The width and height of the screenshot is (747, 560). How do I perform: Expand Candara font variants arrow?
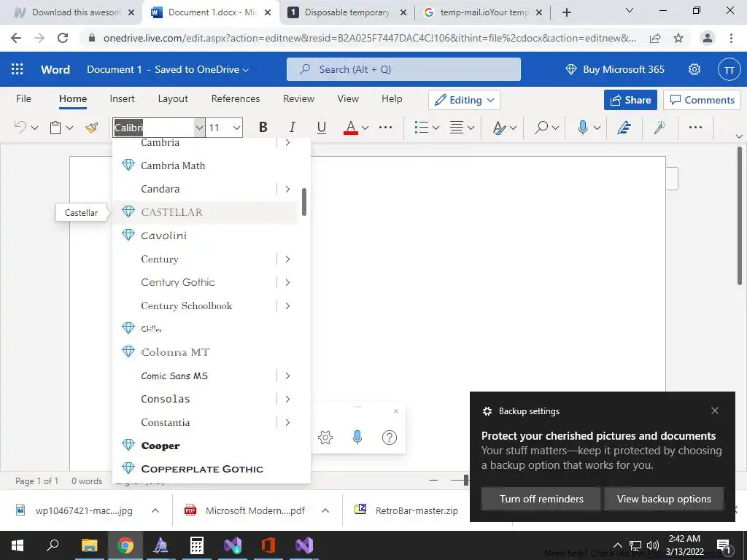point(287,189)
